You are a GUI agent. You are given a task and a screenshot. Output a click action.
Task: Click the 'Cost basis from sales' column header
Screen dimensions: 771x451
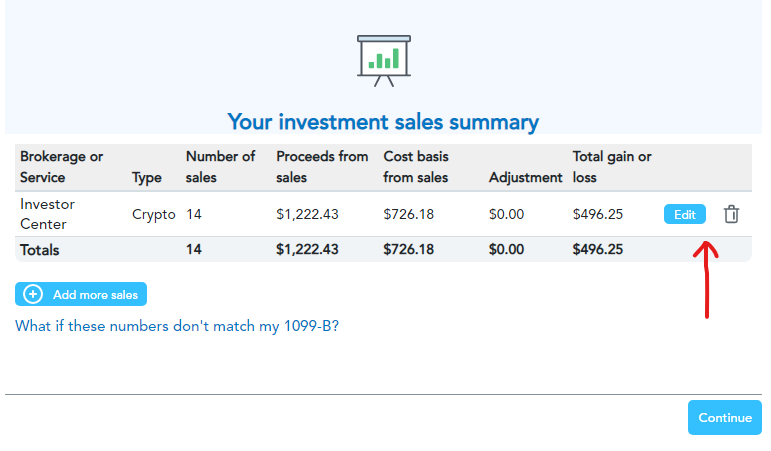coord(416,167)
